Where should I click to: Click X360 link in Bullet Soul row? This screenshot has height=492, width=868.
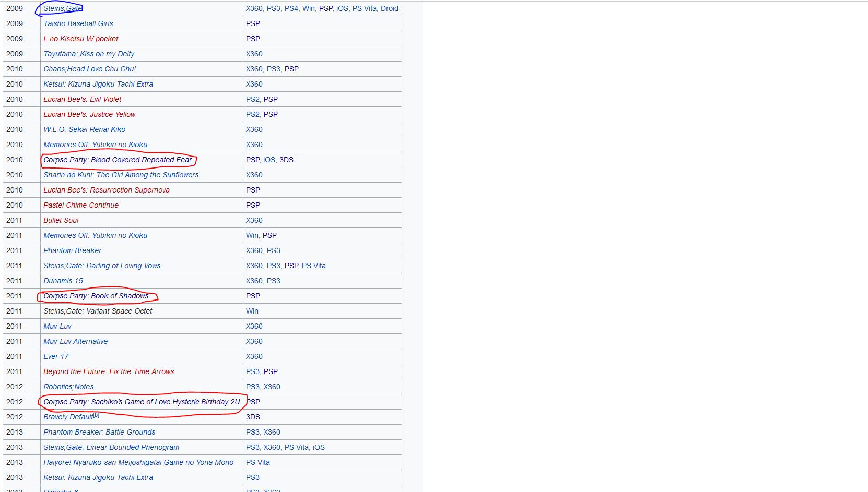pos(254,220)
